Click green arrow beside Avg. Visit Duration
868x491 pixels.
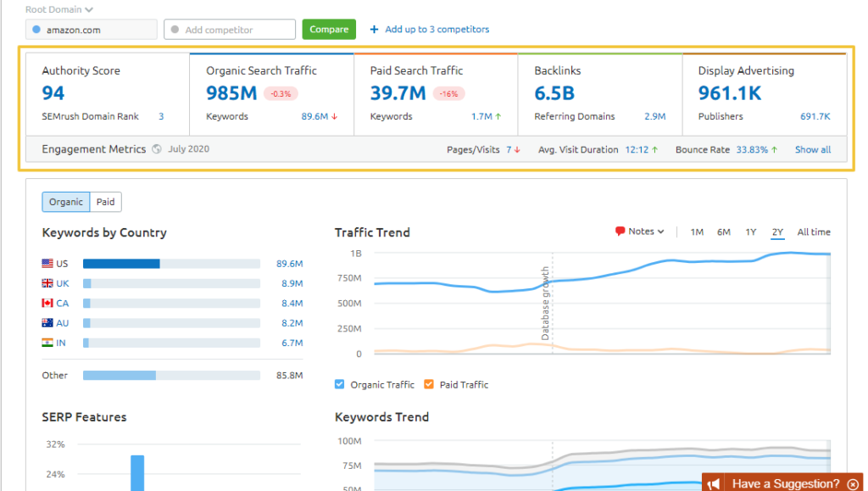[x=655, y=149]
